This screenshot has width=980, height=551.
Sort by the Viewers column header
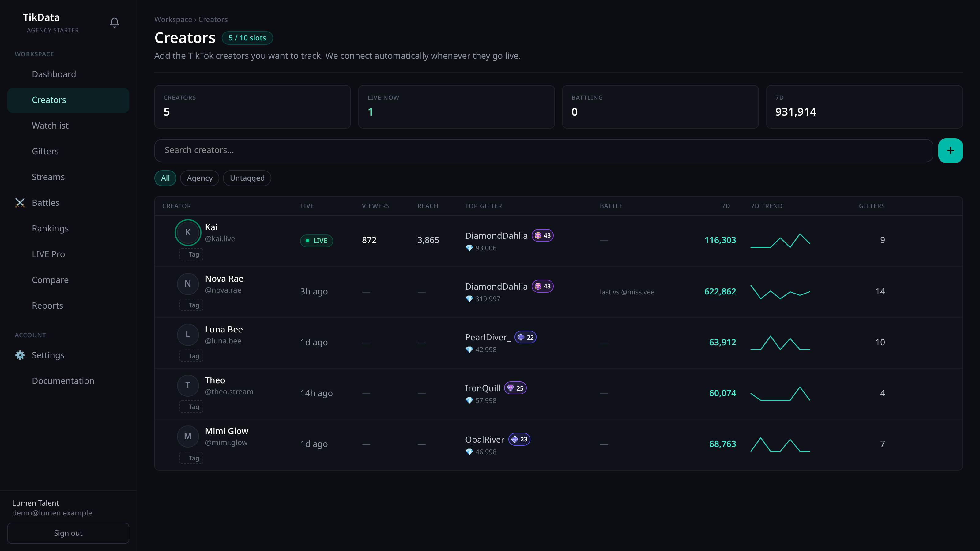click(x=375, y=206)
